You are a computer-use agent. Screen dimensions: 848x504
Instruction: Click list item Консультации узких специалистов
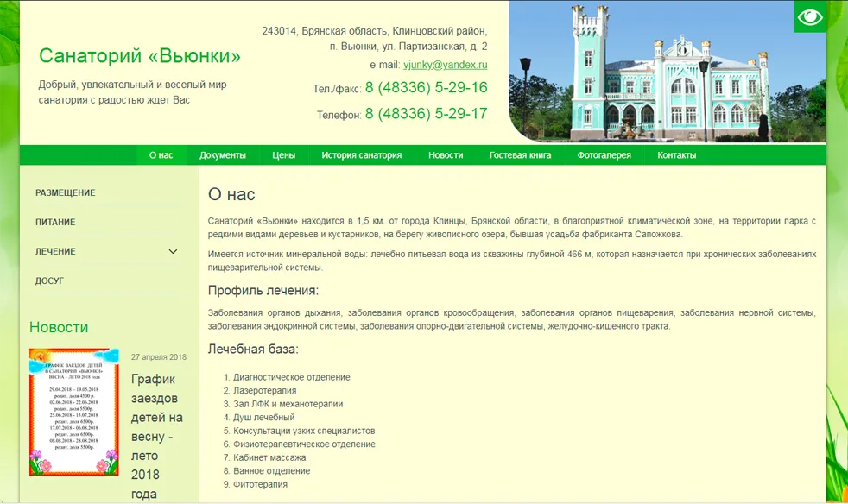pos(304,431)
